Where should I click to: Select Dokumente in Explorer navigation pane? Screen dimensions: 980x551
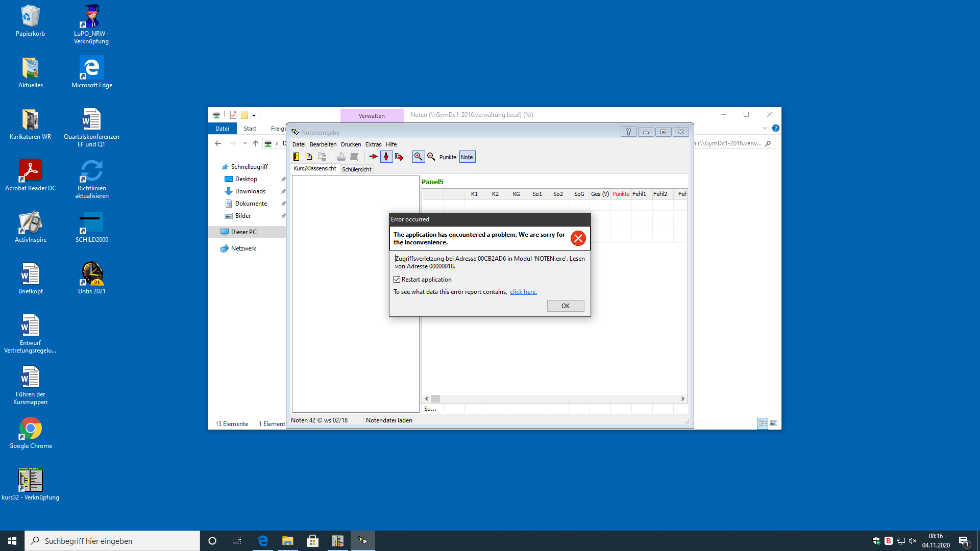click(x=251, y=204)
